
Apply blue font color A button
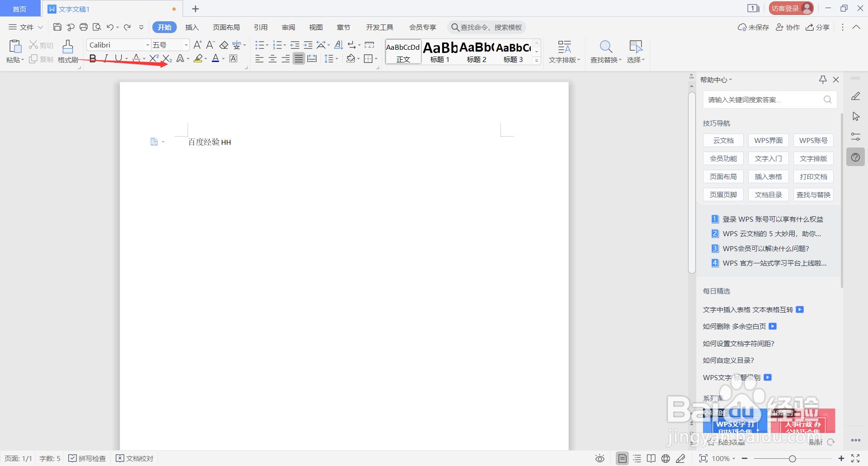pyautogui.click(x=216, y=58)
